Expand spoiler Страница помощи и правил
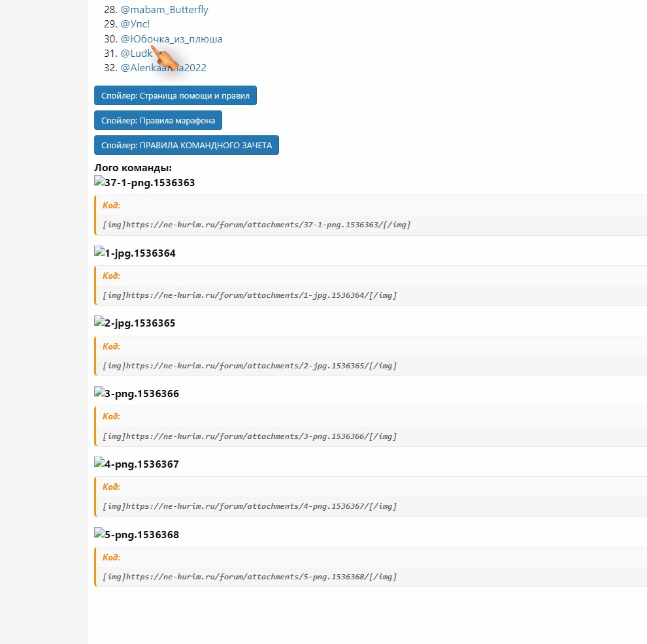 pos(175,95)
